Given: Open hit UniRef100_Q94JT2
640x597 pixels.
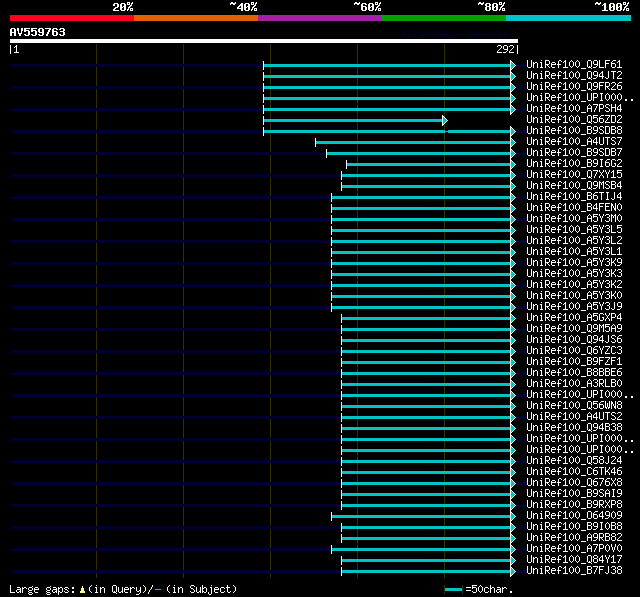Looking at the screenshot, I should pos(574,75).
